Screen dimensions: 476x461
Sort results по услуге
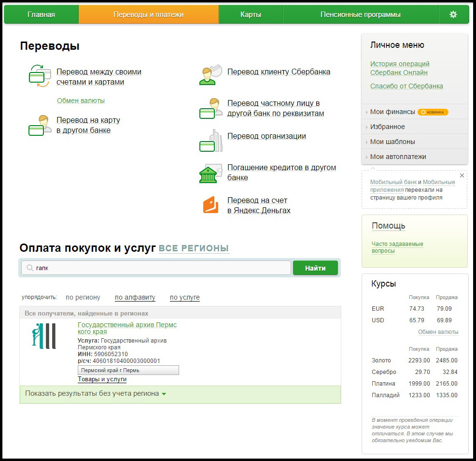(x=184, y=297)
